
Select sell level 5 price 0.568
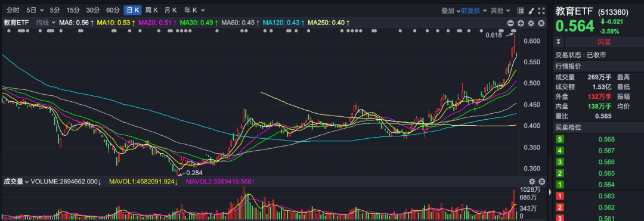[x=606, y=139]
